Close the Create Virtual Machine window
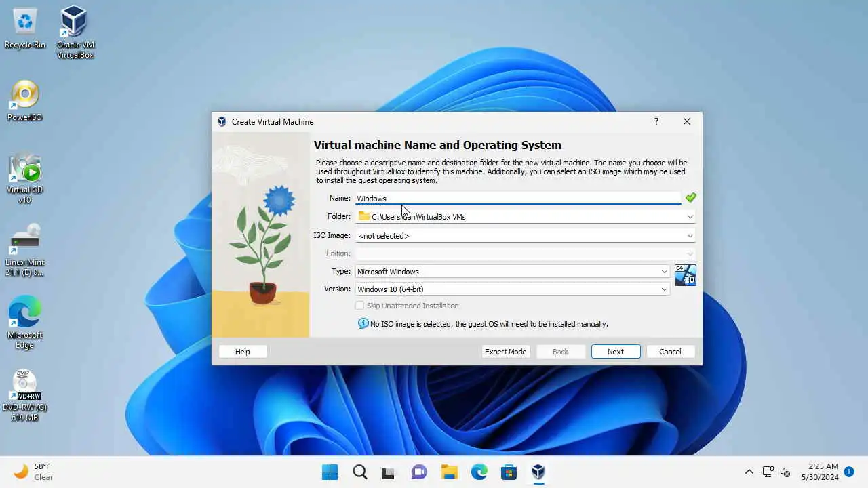 pyautogui.click(x=687, y=121)
